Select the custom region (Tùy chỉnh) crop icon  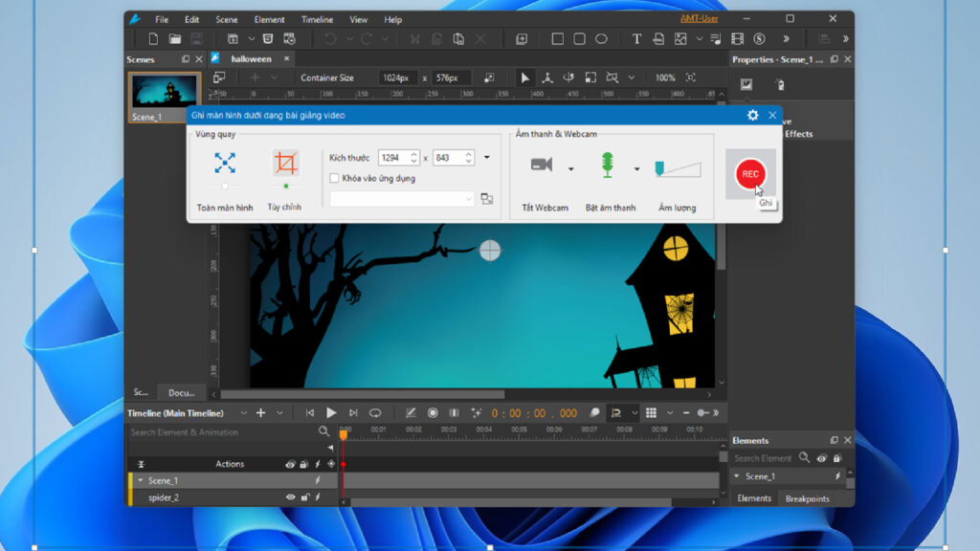click(285, 163)
